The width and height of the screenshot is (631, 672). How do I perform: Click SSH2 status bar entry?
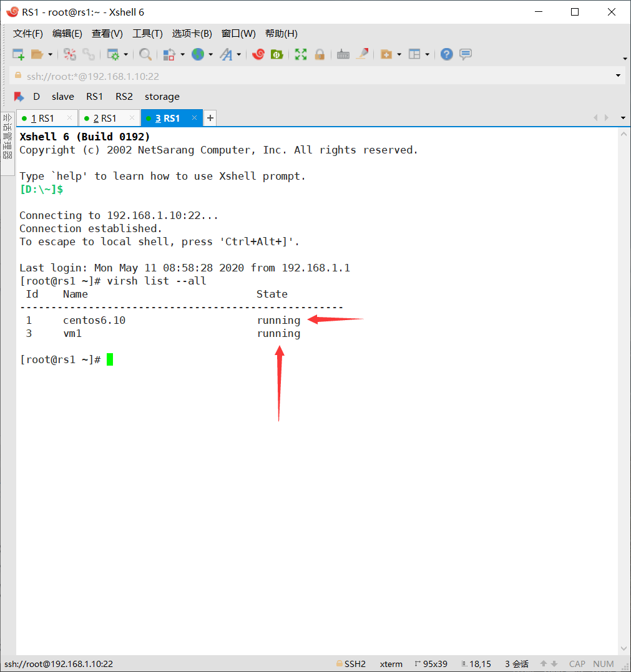(351, 664)
